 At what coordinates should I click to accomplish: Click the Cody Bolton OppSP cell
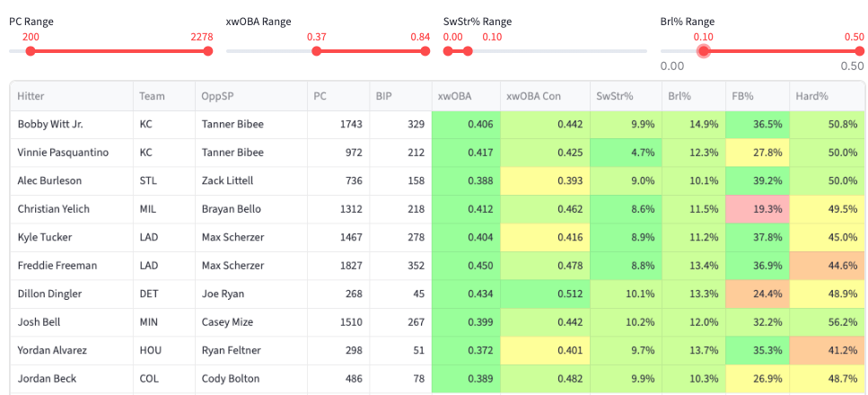(x=251, y=379)
